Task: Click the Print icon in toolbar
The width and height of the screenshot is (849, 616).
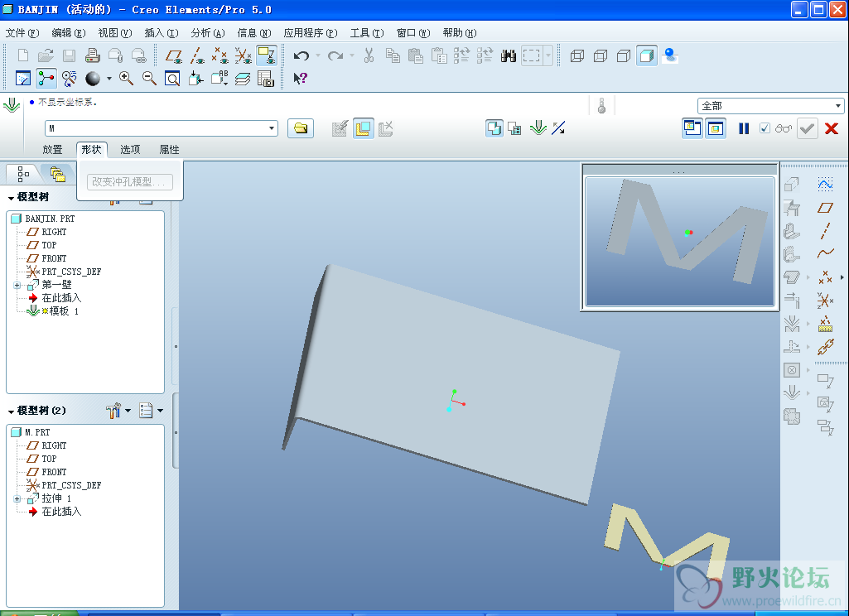Action: tap(93, 55)
